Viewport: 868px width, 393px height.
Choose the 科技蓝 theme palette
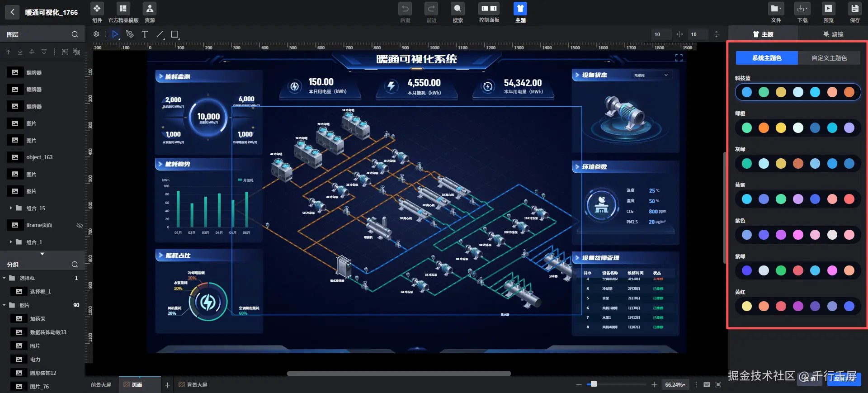(798, 92)
